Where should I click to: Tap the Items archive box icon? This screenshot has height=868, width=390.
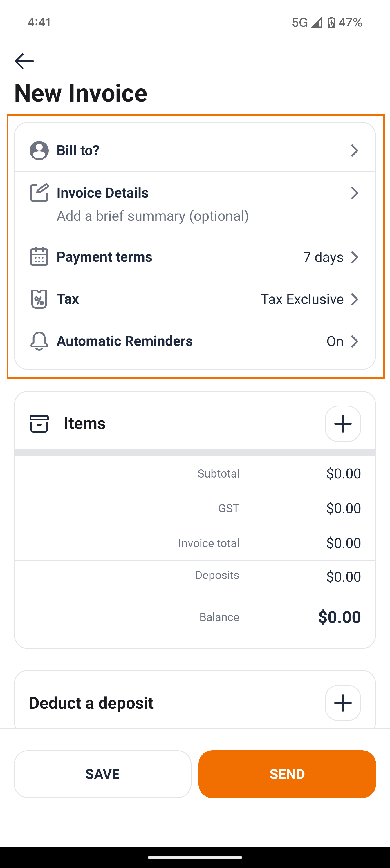39,424
